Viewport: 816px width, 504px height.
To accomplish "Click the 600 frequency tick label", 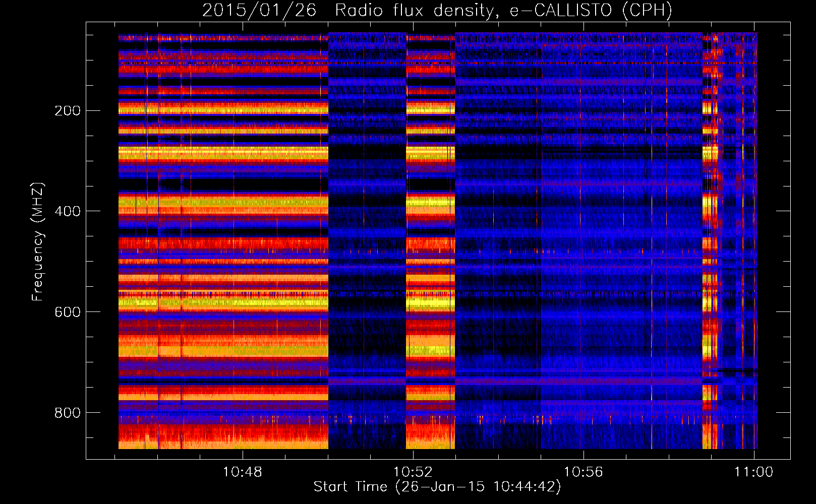I will (68, 312).
